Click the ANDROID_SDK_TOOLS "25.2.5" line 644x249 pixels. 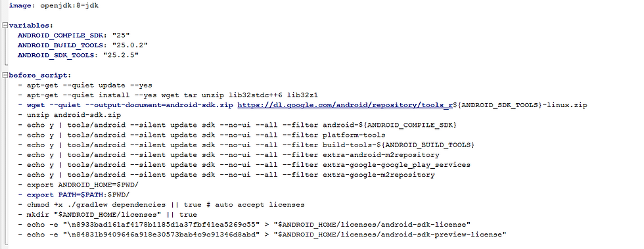click(78, 55)
